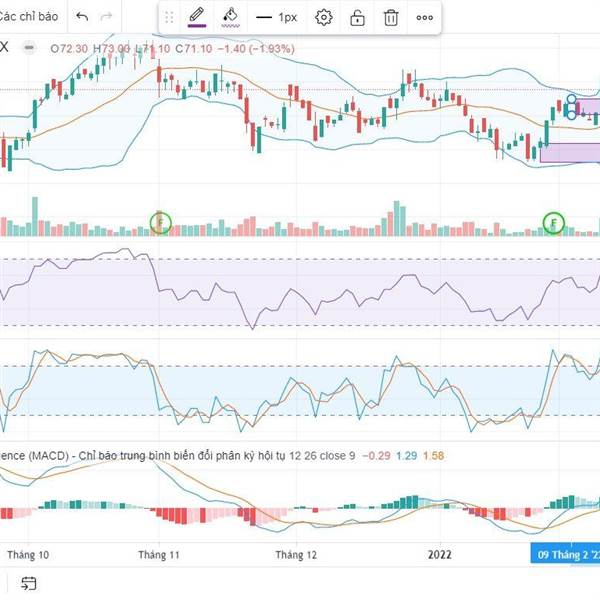Open the 'Các chỉ báo' indicators menu
This screenshot has width=600, height=600.
[x=29, y=16]
